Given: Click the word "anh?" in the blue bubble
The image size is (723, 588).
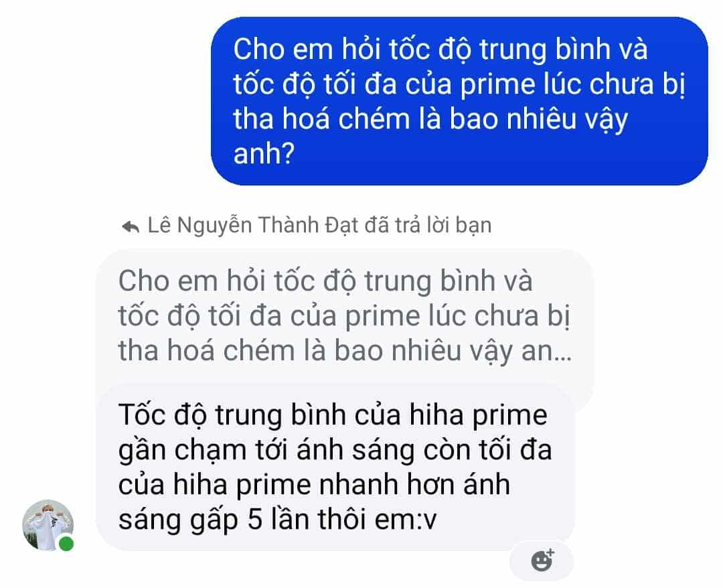Looking at the screenshot, I should (x=264, y=154).
